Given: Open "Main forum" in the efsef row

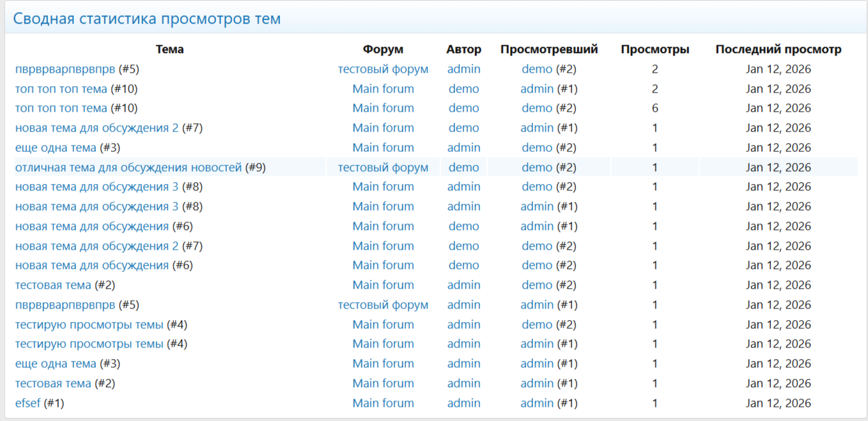Looking at the screenshot, I should tap(383, 403).
